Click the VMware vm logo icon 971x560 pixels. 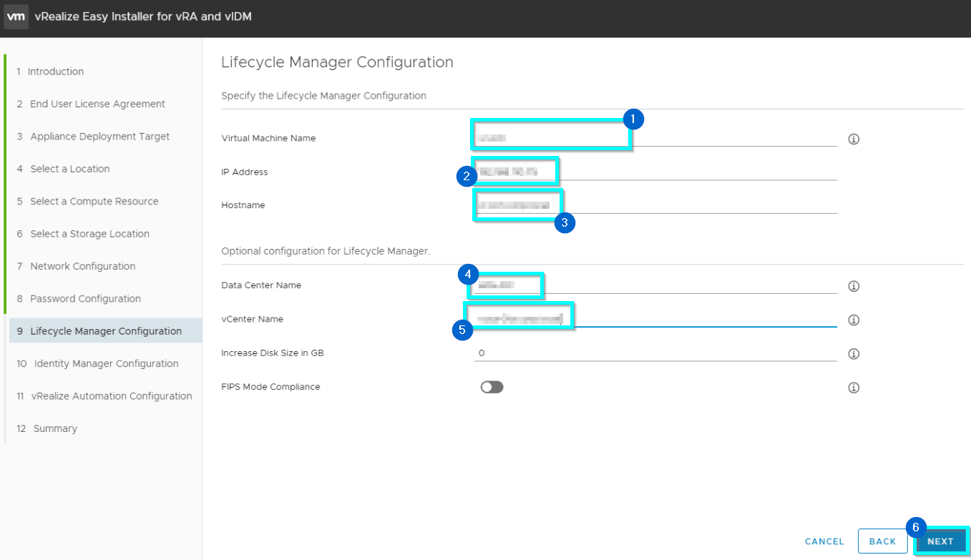(16, 16)
